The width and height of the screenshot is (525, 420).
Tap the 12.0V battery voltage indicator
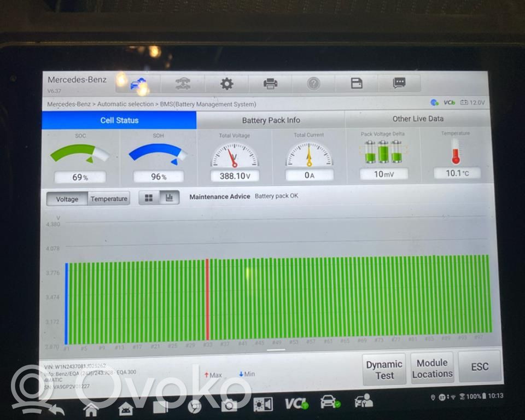click(x=472, y=102)
